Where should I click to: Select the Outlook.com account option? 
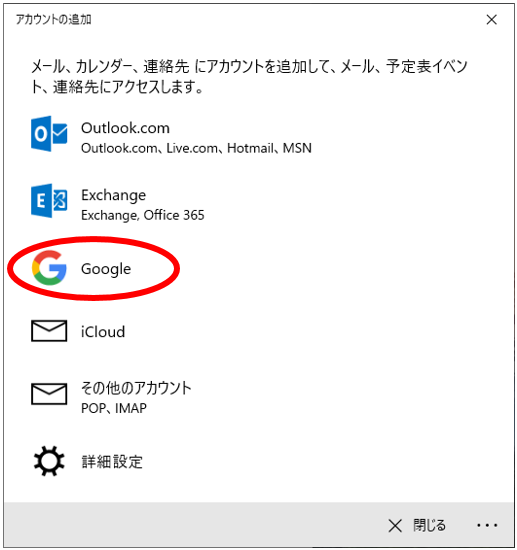[x=125, y=128]
